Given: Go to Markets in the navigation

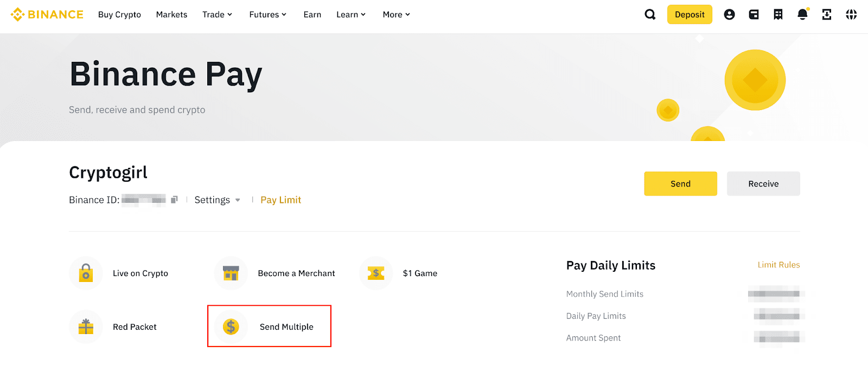Looking at the screenshot, I should coord(171,15).
